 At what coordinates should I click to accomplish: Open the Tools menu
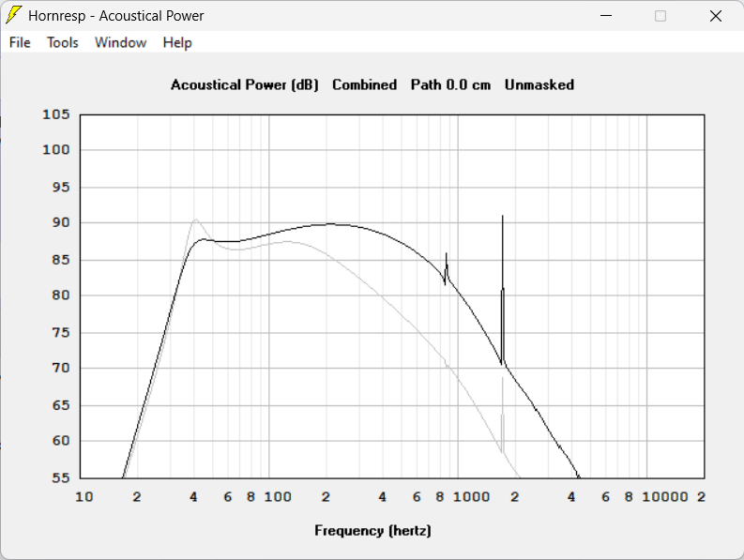(62, 43)
